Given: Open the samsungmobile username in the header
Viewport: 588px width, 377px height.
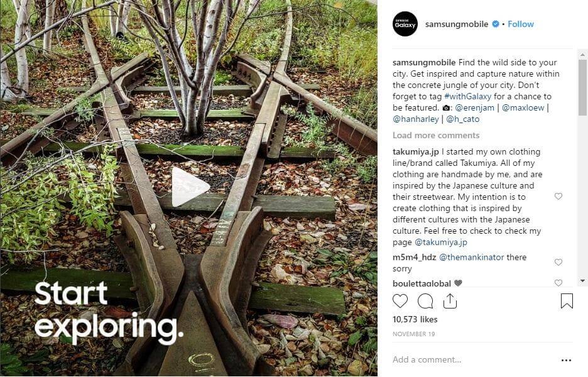Looking at the screenshot, I should (457, 25).
